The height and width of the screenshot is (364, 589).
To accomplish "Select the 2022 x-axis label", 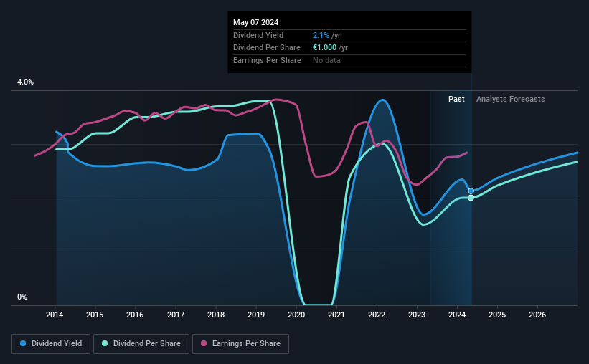I will [x=377, y=315].
